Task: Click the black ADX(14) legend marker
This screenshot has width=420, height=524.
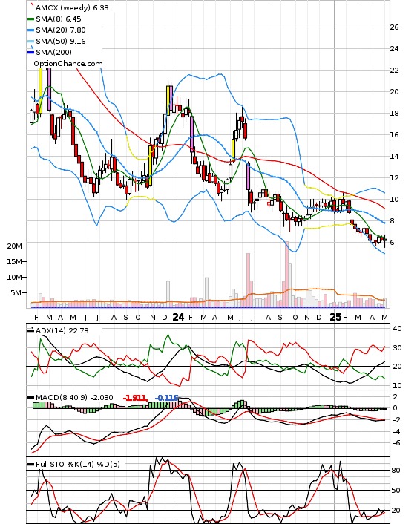Action: tap(30, 330)
